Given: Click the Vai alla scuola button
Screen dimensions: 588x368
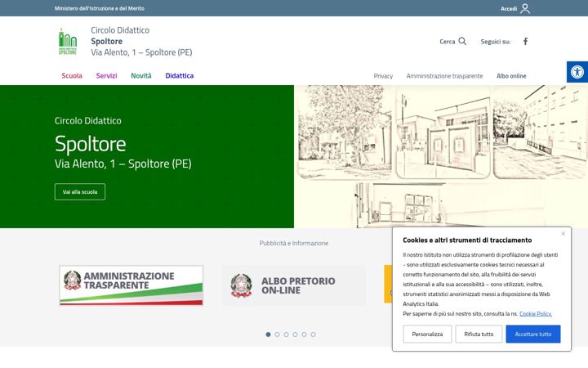Looking at the screenshot, I should (x=80, y=192).
